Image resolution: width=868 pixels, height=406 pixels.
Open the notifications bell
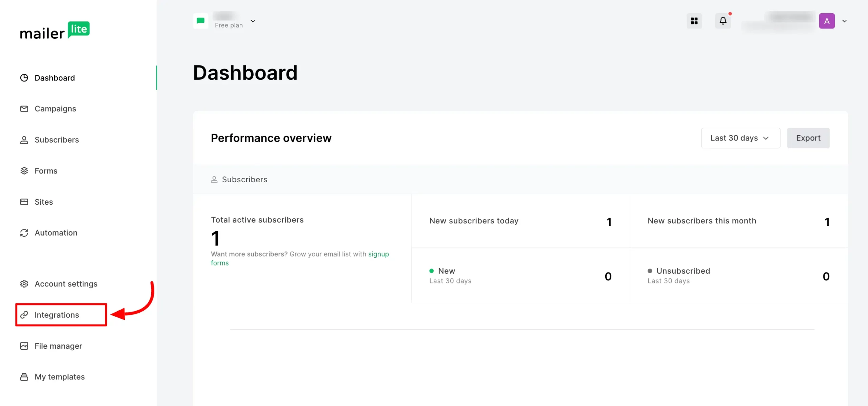point(723,21)
